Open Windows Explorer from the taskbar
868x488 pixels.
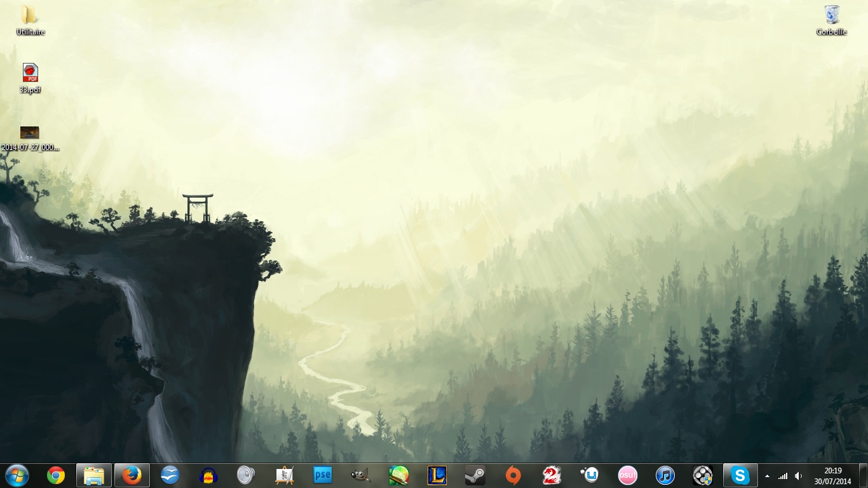[94, 475]
